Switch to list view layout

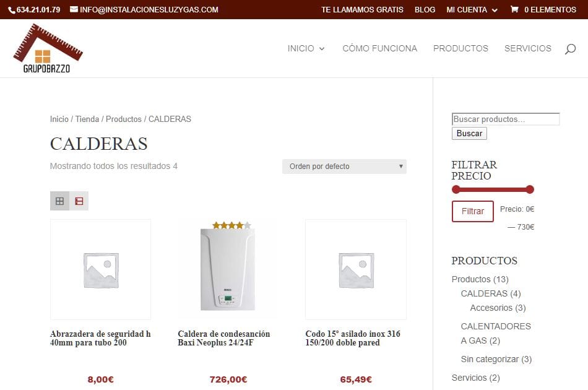[x=79, y=201]
